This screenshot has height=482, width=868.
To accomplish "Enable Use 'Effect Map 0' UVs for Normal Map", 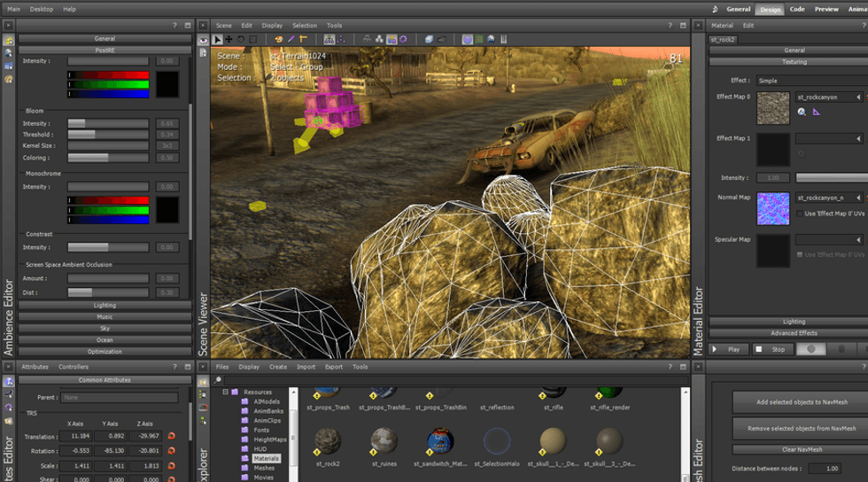I will point(800,214).
